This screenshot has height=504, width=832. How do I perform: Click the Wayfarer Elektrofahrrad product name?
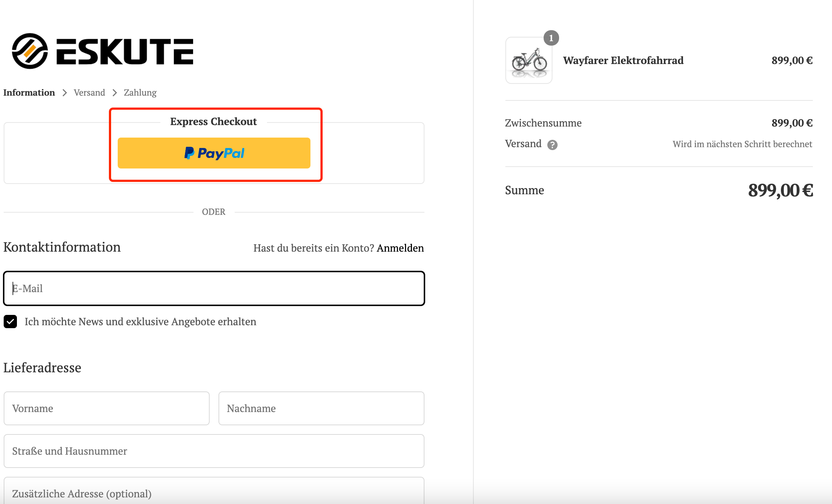click(623, 60)
